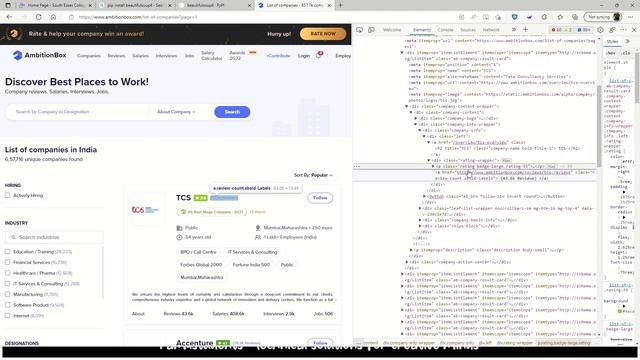Expand the company-basic-info div node
The height and width of the screenshot is (360, 640).
point(420,220)
